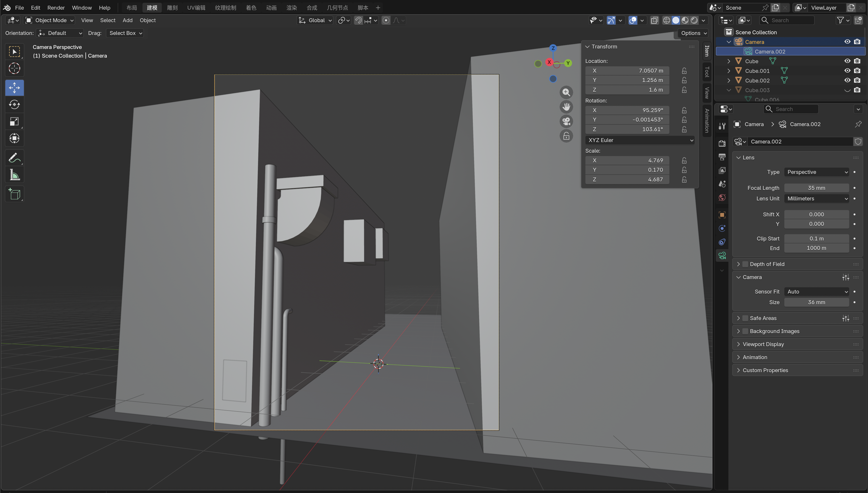Disable rendering for Cube.002
This screenshot has width=868, height=493.
coord(857,80)
